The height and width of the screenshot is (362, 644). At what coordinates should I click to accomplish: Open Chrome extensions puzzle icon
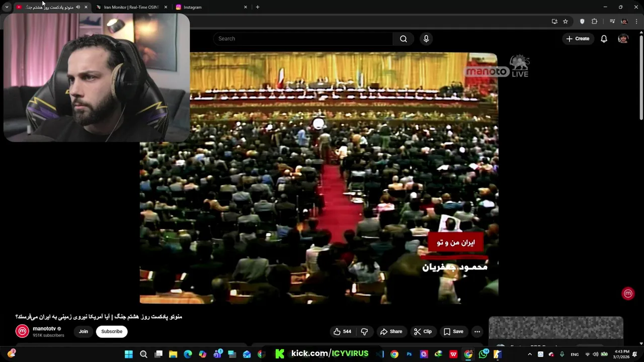(594, 21)
